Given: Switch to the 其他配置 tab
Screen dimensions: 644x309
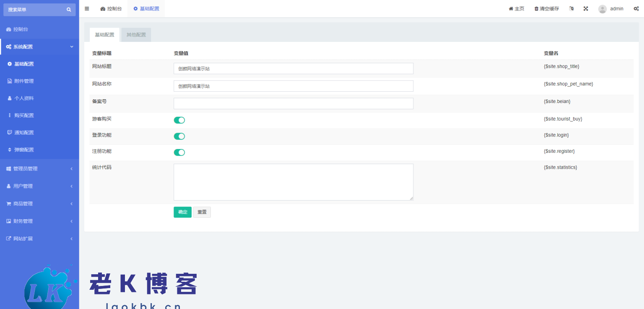Looking at the screenshot, I should pyautogui.click(x=136, y=35).
